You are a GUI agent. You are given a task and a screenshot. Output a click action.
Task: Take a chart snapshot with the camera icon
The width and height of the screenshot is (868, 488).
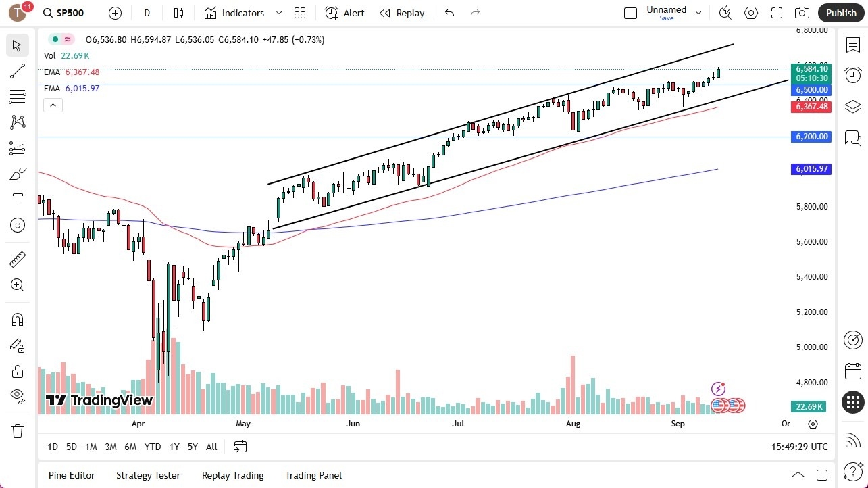tap(801, 12)
